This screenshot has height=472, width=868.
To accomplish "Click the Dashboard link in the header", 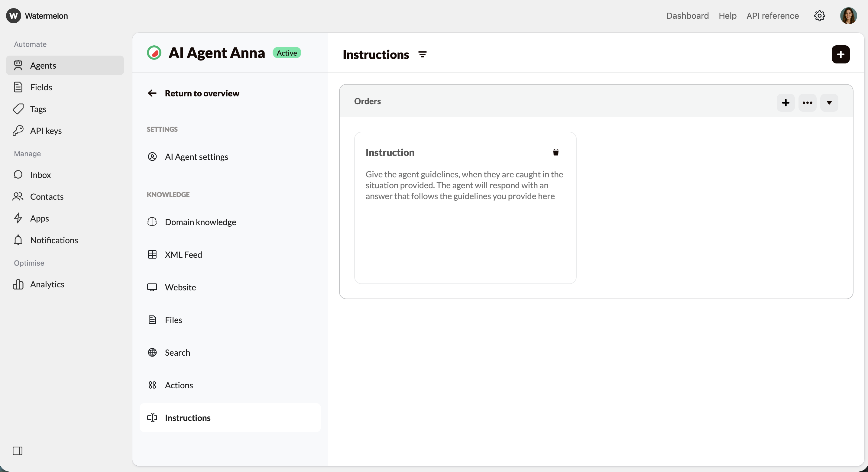I will click(687, 16).
